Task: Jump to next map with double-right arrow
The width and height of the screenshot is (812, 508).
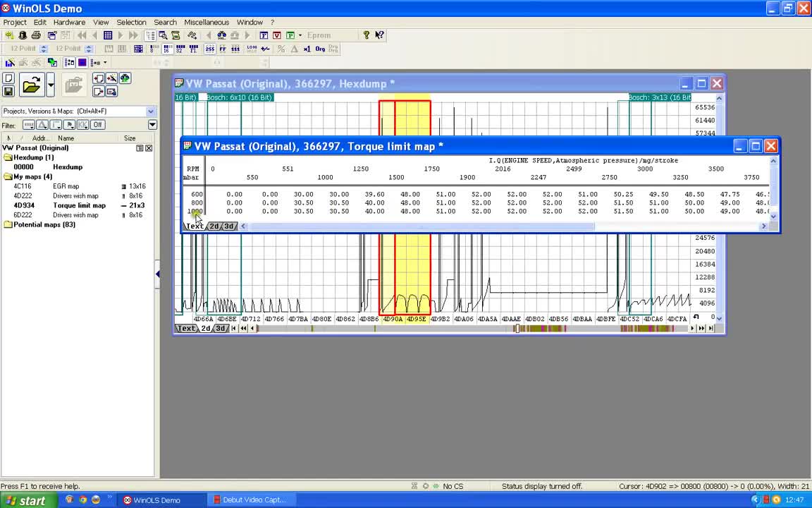Action: coord(133,35)
